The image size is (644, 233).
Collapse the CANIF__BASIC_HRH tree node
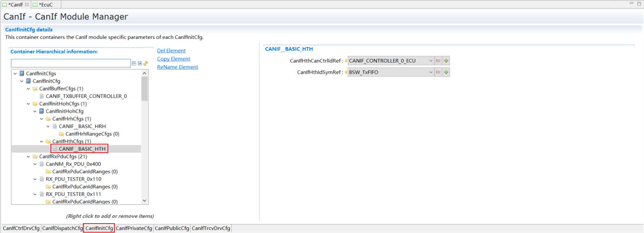pos(48,126)
